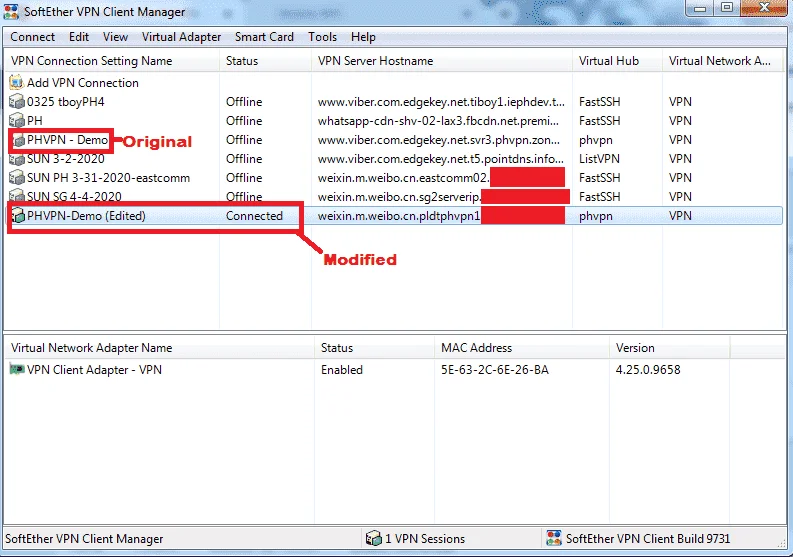
Task: Open the Help menu
Action: pyautogui.click(x=363, y=37)
